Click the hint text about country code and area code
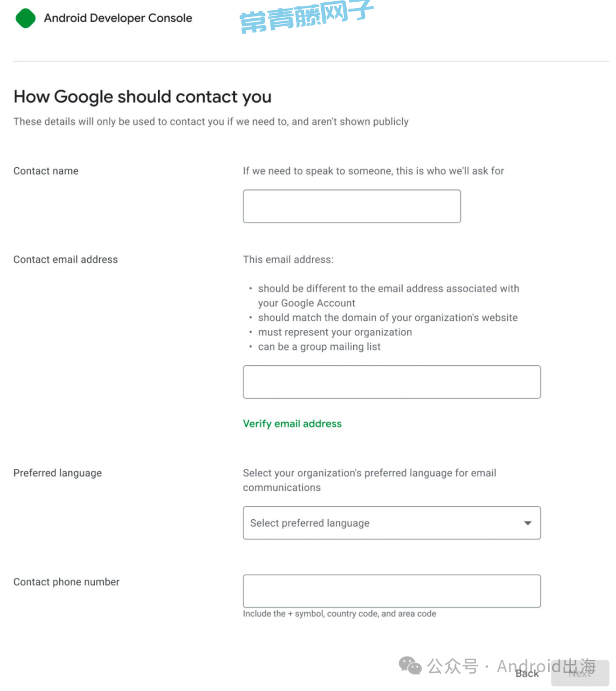The width and height of the screenshot is (616, 691). (339, 614)
